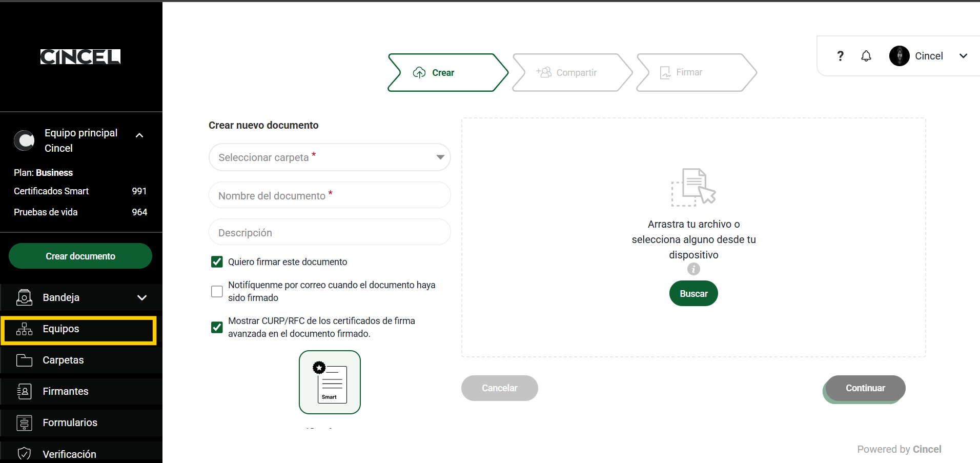The width and height of the screenshot is (980, 463).
Task: Click the Buscar button
Action: tap(693, 294)
